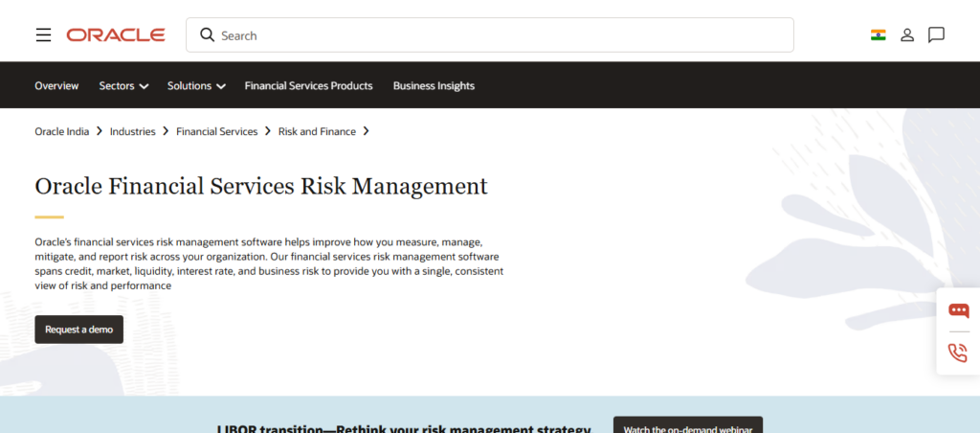Open Business Insights nav item
Image resolution: width=980 pixels, height=433 pixels.
point(434,85)
